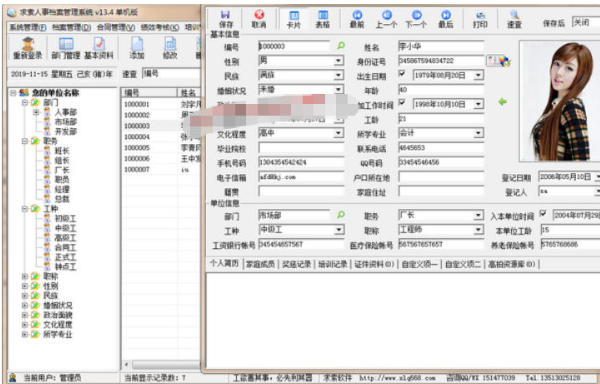600x384 pixels.
Task: Go to next record 下一个
Action: pos(416,19)
